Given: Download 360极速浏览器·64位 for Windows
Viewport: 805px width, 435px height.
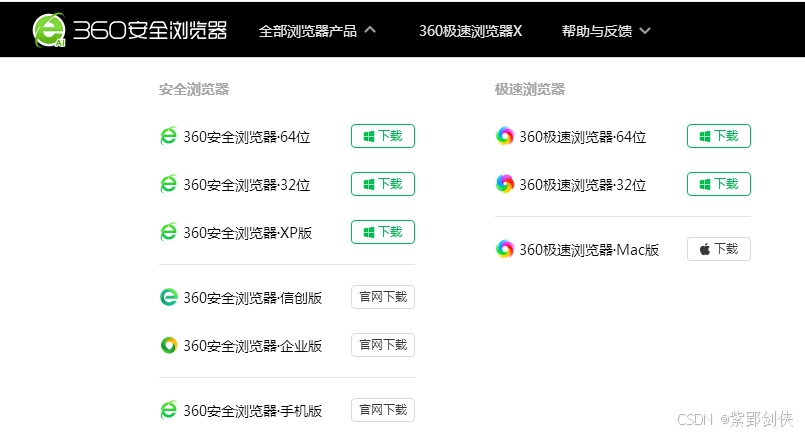Looking at the screenshot, I should [719, 136].
